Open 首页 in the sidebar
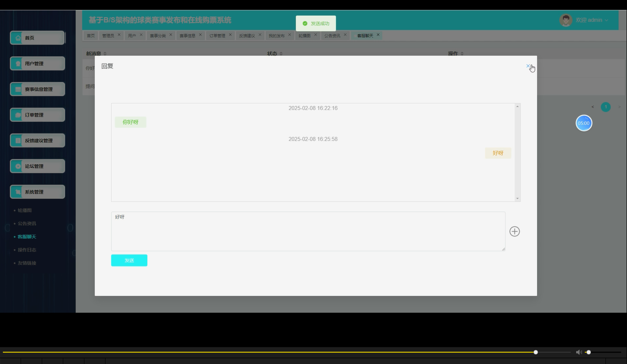The image size is (627, 364). (37, 38)
